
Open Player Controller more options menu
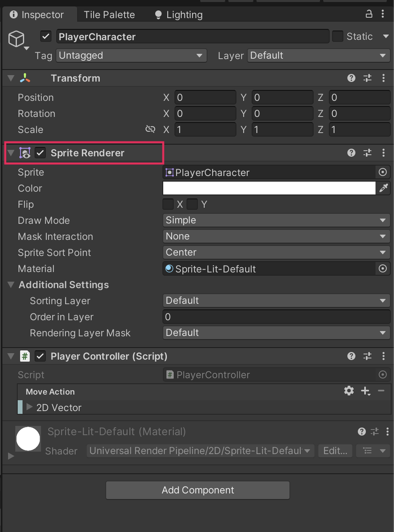tap(384, 356)
